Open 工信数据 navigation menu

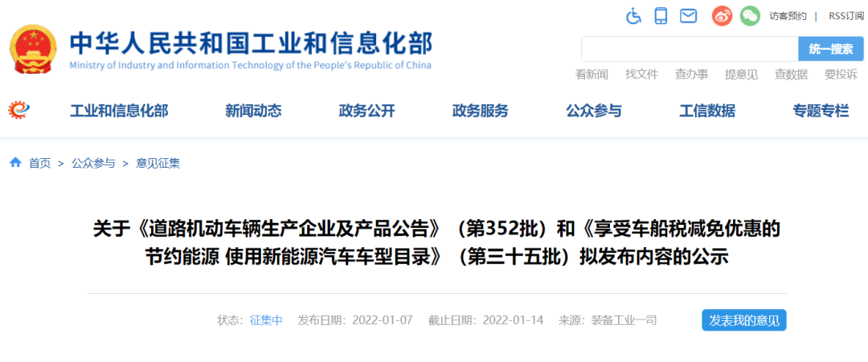coord(707,111)
